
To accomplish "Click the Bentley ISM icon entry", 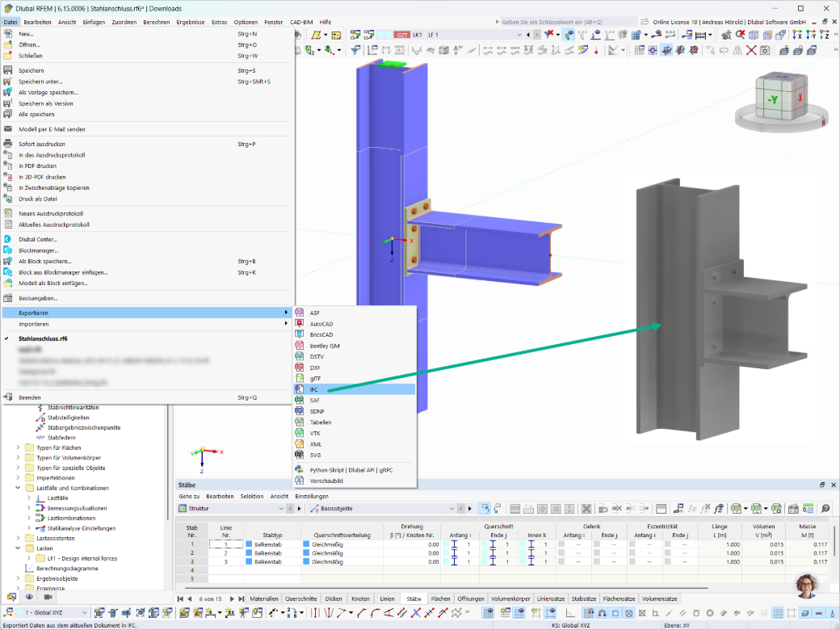I will pyautogui.click(x=300, y=346).
